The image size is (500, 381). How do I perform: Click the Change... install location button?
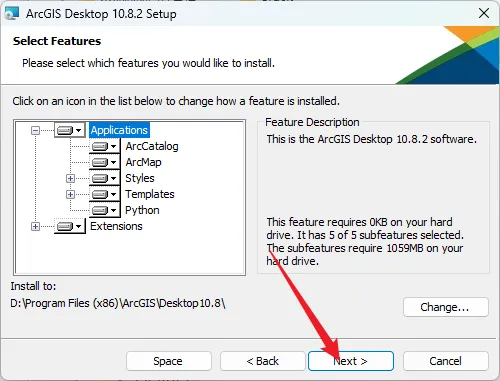[446, 307]
